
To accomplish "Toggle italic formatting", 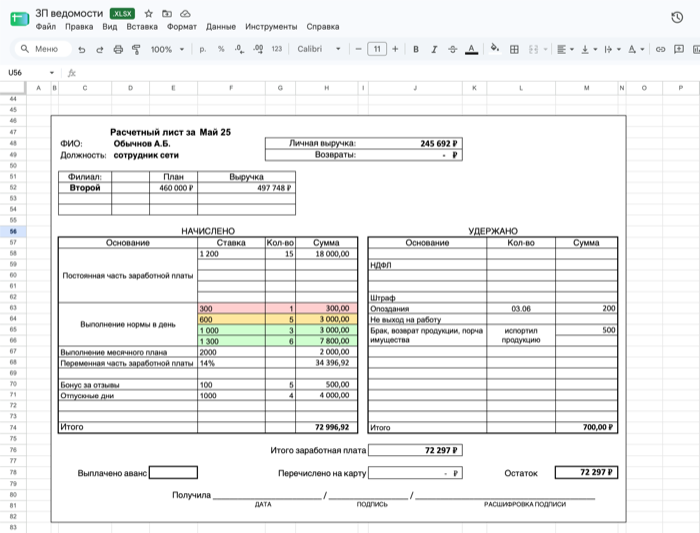I will coord(434,50).
